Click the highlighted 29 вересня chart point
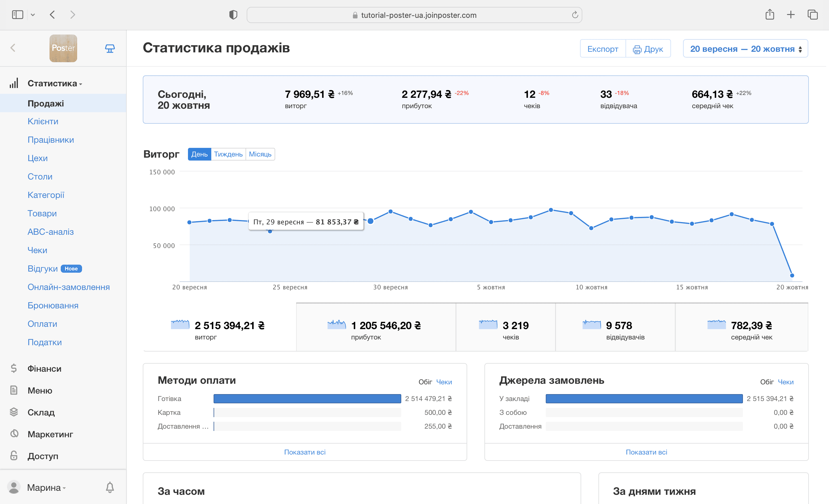The width and height of the screenshot is (829, 504). pyautogui.click(x=370, y=221)
